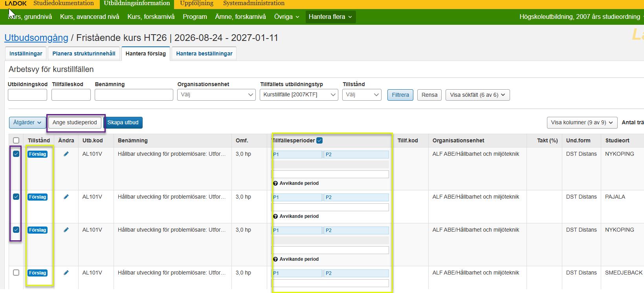Click the Förslag status badge in PAJALA row
644x293 pixels.
(x=38, y=197)
